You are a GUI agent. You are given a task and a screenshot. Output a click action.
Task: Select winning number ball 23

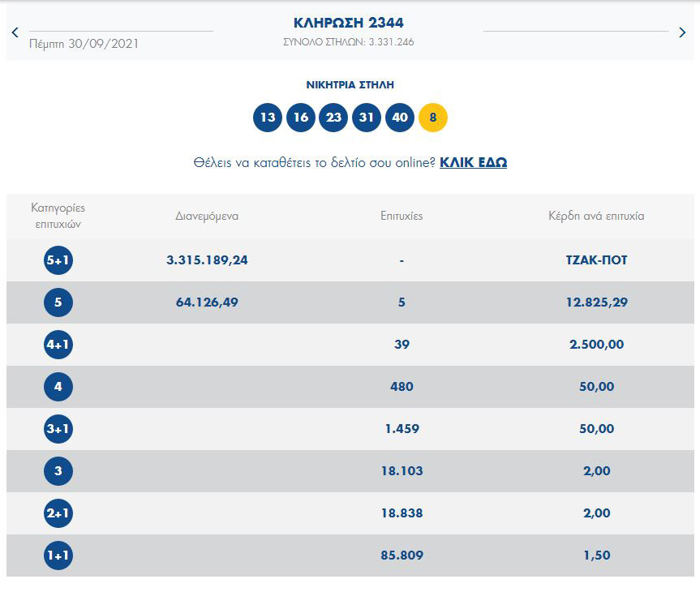coord(333,118)
